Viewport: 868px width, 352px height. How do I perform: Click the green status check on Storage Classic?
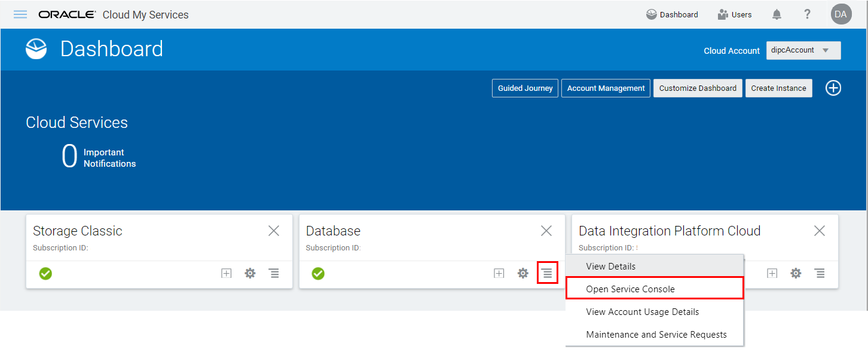pos(45,273)
